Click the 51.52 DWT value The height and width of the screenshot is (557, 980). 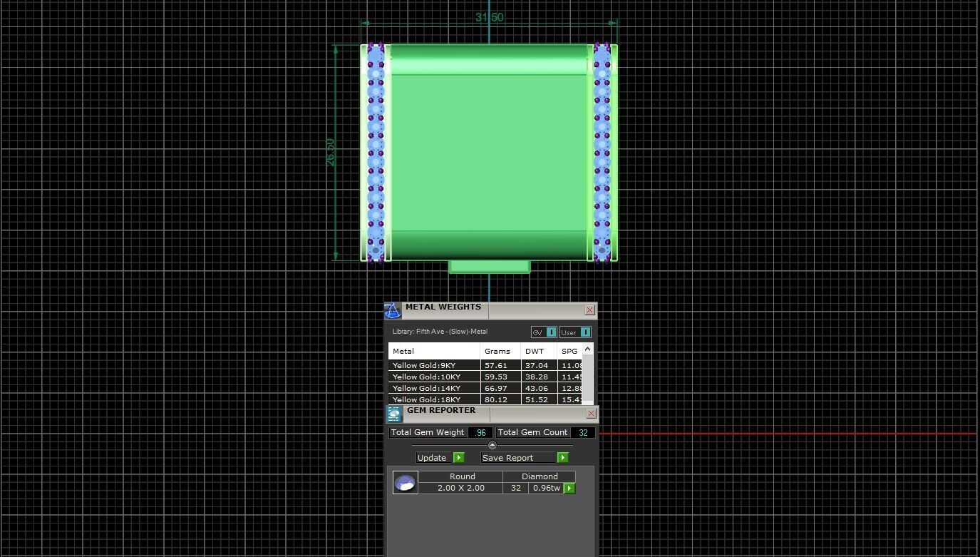(537, 399)
